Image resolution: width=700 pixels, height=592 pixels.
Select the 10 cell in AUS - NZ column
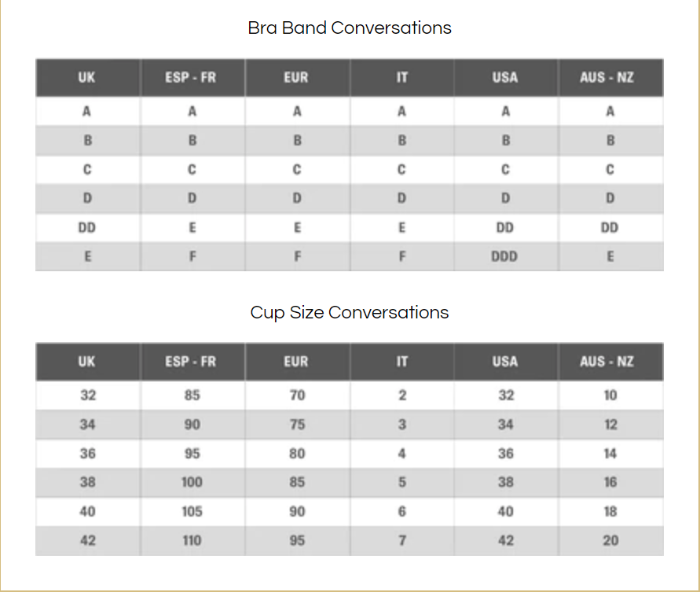click(610, 395)
